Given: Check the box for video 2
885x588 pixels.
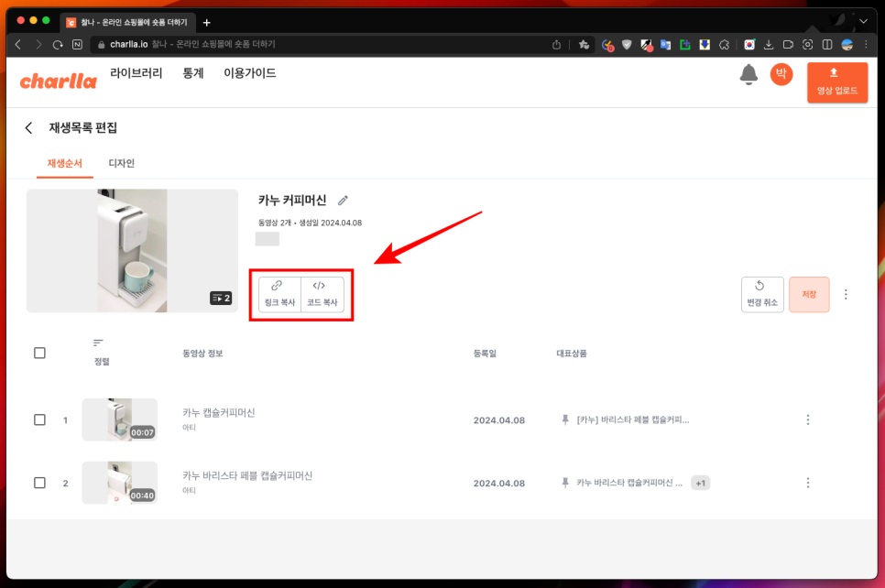Looking at the screenshot, I should 39,483.
